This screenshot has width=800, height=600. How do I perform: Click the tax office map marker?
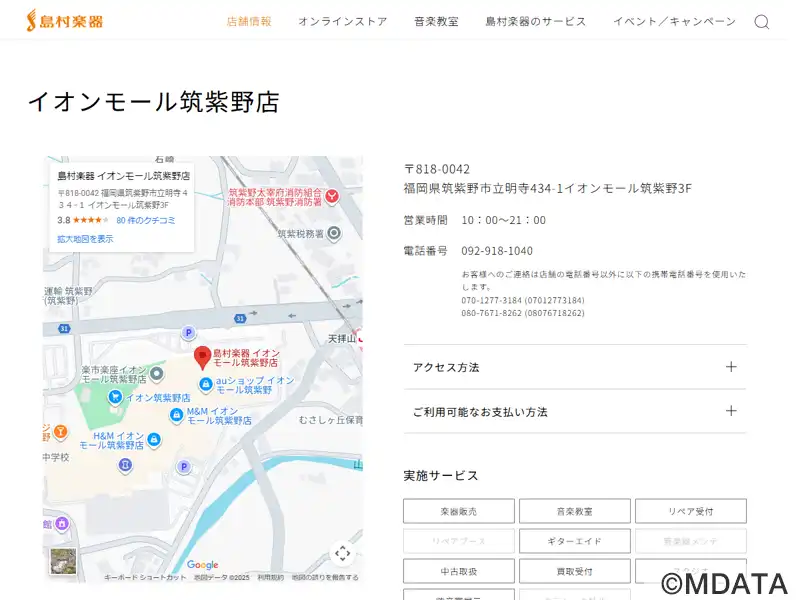[334, 233]
